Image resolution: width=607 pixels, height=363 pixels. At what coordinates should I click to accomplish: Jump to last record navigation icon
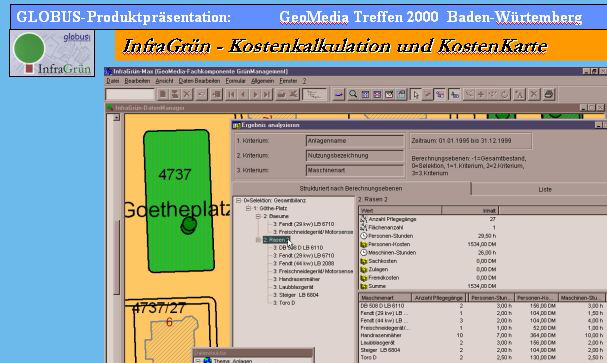tap(267, 94)
